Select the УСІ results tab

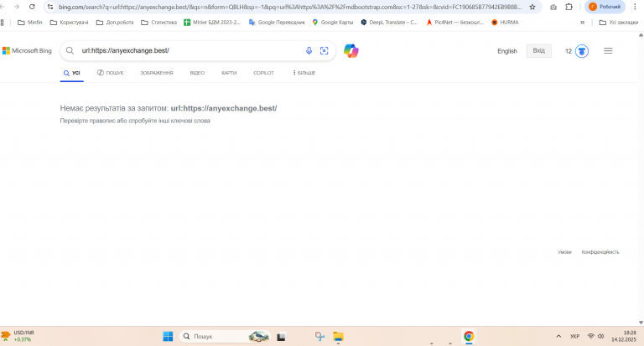pos(72,73)
